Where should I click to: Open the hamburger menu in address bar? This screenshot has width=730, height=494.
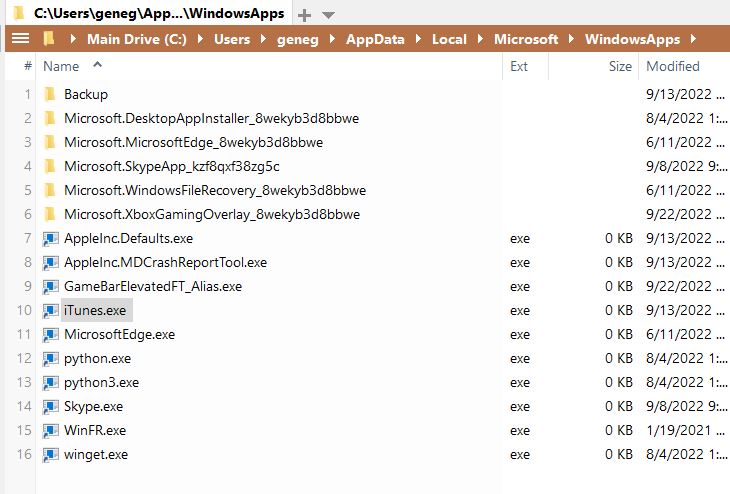[x=20, y=39]
